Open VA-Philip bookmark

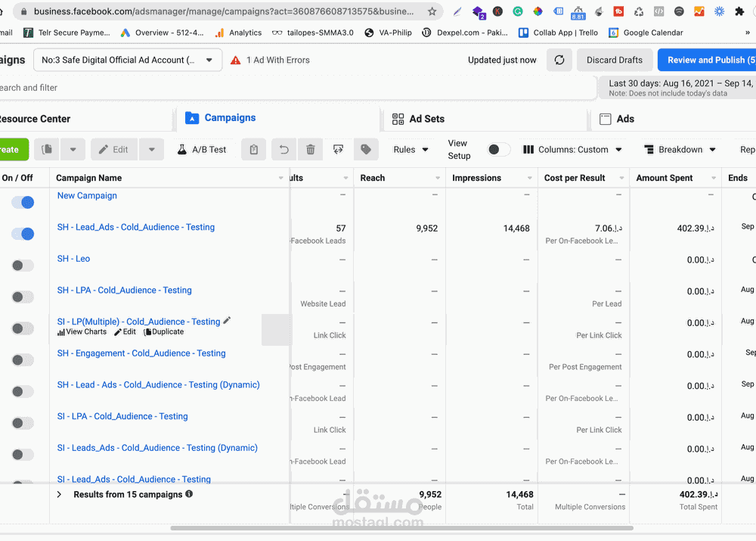point(388,33)
